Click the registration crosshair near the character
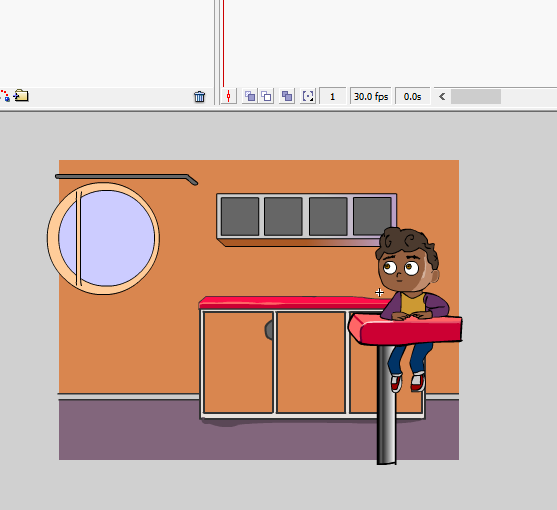This screenshot has width=557, height=510. [x=379, y=293]
